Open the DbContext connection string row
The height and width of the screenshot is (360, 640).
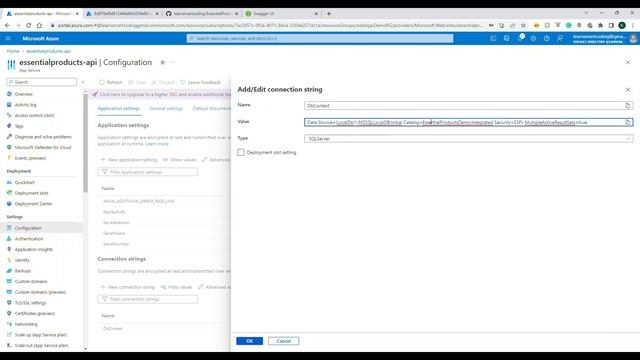pos(113,328)
